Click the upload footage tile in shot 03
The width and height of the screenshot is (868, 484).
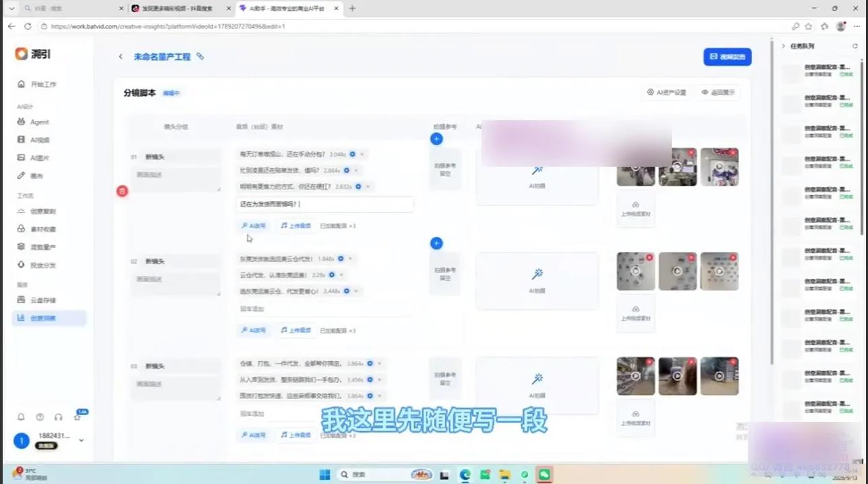point(635,418)
